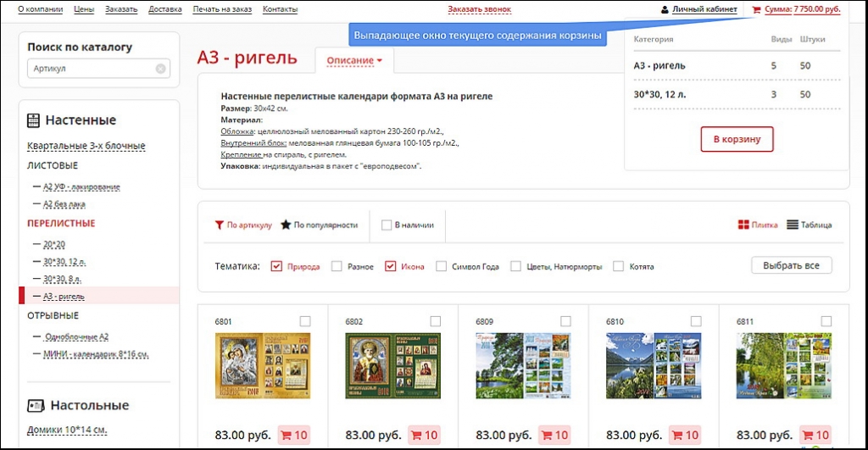
Task: Click the user icon beside Личный кабинет
Action: 665,9
